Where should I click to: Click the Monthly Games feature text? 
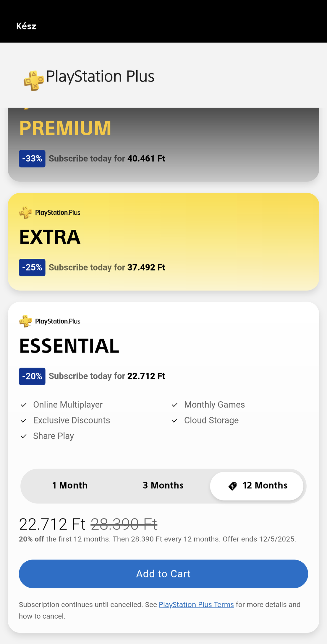tap(214, 405)
